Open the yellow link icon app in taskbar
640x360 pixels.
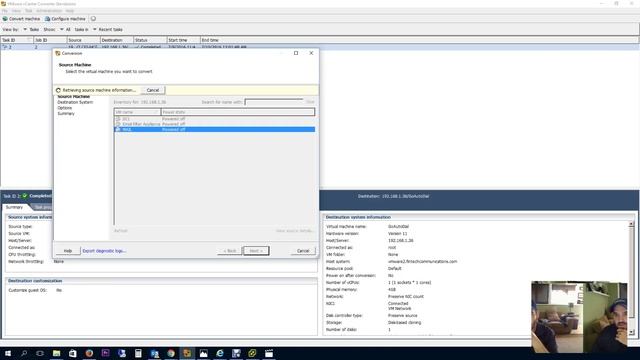pos(252,353)
